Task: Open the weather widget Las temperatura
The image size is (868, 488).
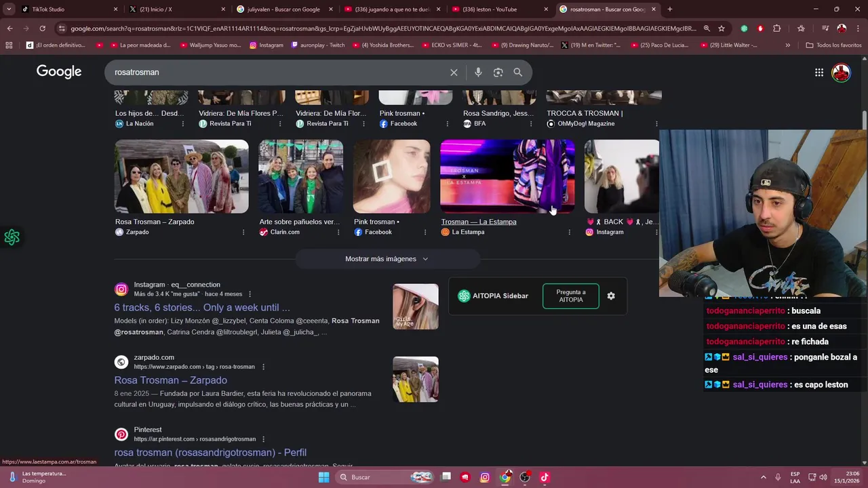Action: [x=37, y=477]
